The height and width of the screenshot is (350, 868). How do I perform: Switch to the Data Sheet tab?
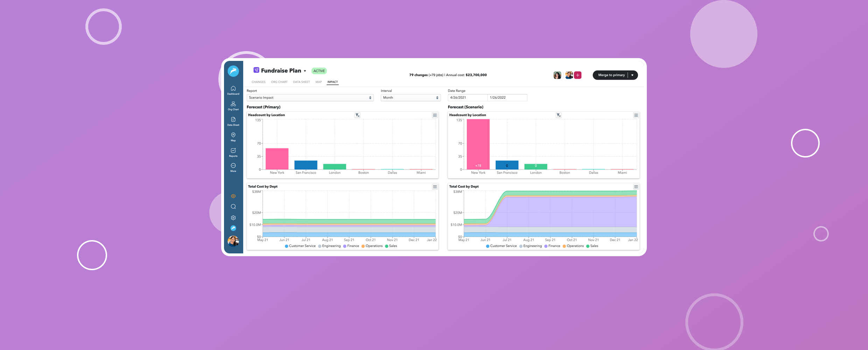point(301,82)
